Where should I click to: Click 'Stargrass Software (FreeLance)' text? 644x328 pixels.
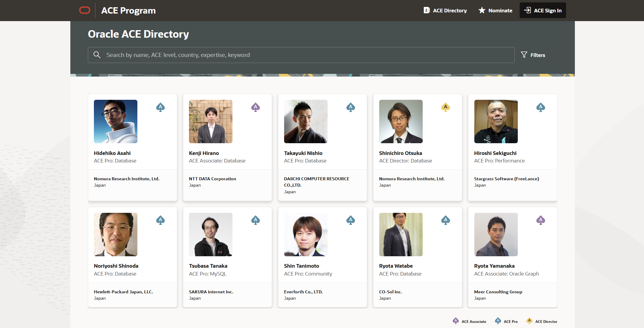coord(506,179)
